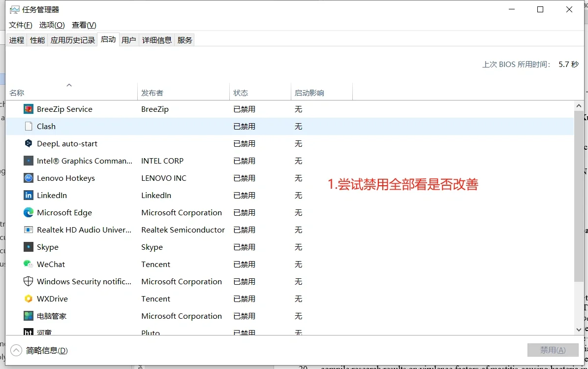
Task: Open the 选项(O) menu
Action: pyautogui.click(x=52, y=25)
